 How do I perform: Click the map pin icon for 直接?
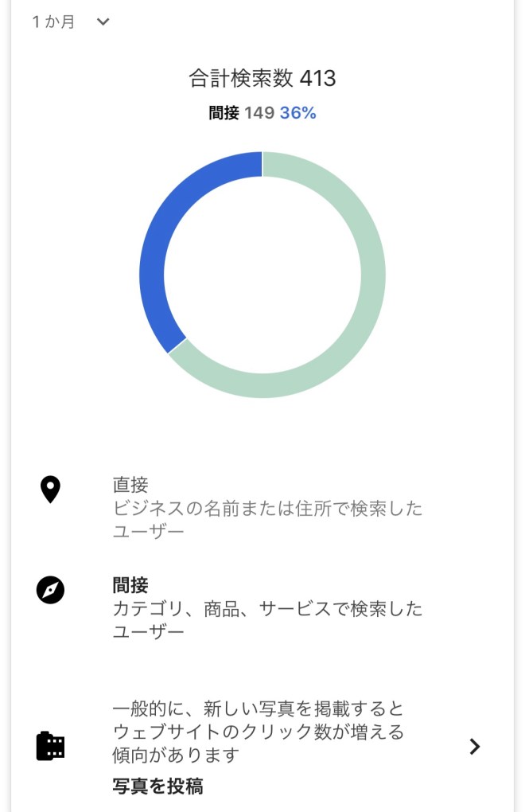point(51,490)
